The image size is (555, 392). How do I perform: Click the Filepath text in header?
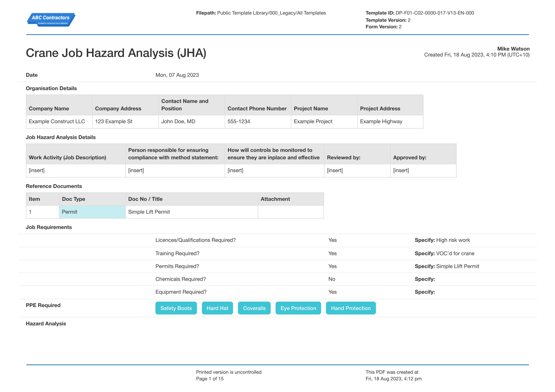(x=261, y=13)
